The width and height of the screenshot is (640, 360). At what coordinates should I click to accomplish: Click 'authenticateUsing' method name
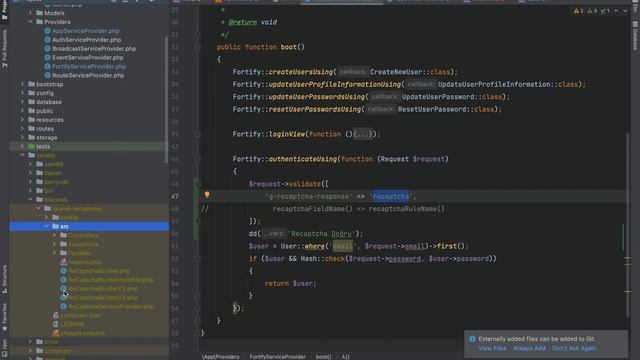[x=303, y=159]
